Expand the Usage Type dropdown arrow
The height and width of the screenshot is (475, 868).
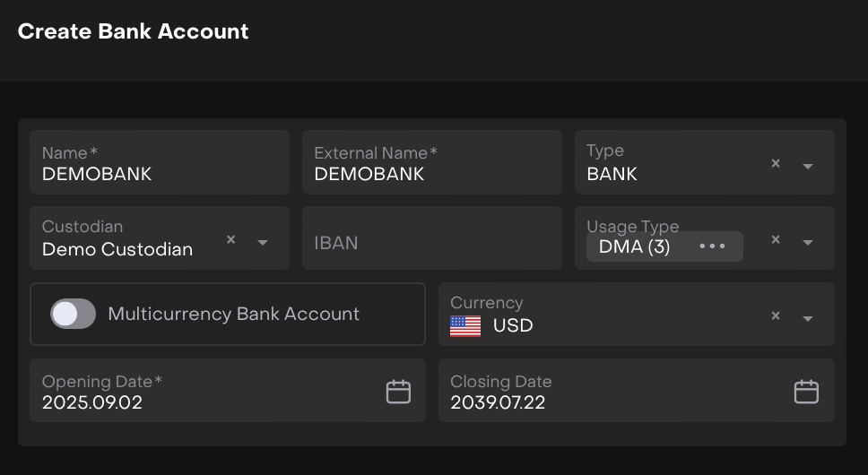(x=807, y=242)
